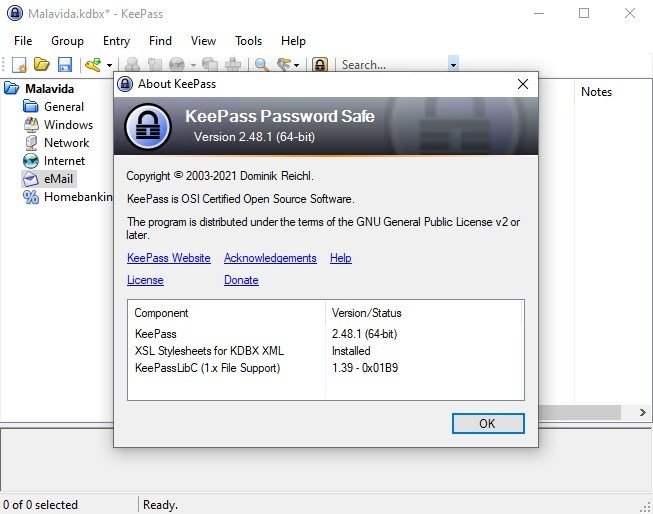Click the Ready status bar text
This screenshot has width=653, height=514.
point(160,505)
